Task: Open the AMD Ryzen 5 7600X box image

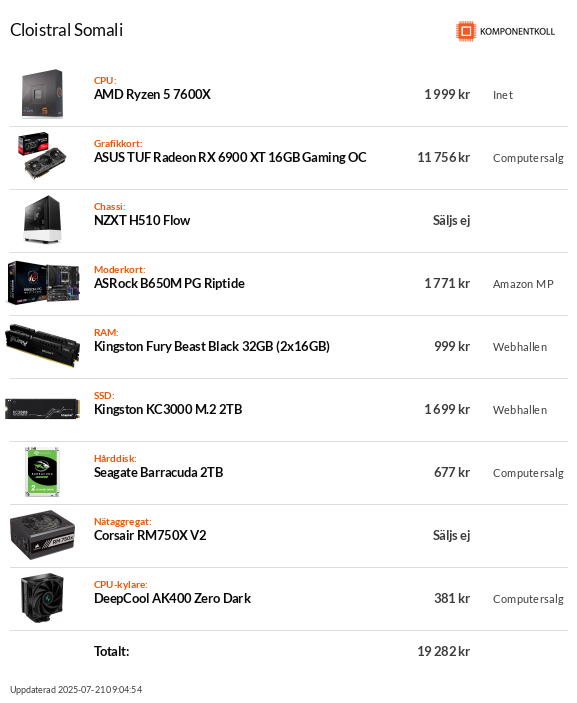Action: [x=43, y=94]
